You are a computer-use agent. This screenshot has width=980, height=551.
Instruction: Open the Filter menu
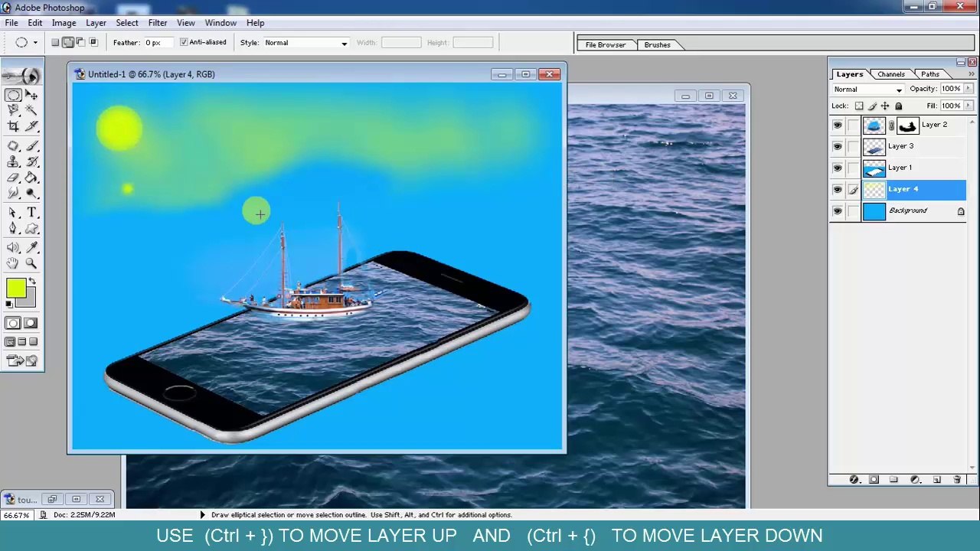(x=158, y=23)
